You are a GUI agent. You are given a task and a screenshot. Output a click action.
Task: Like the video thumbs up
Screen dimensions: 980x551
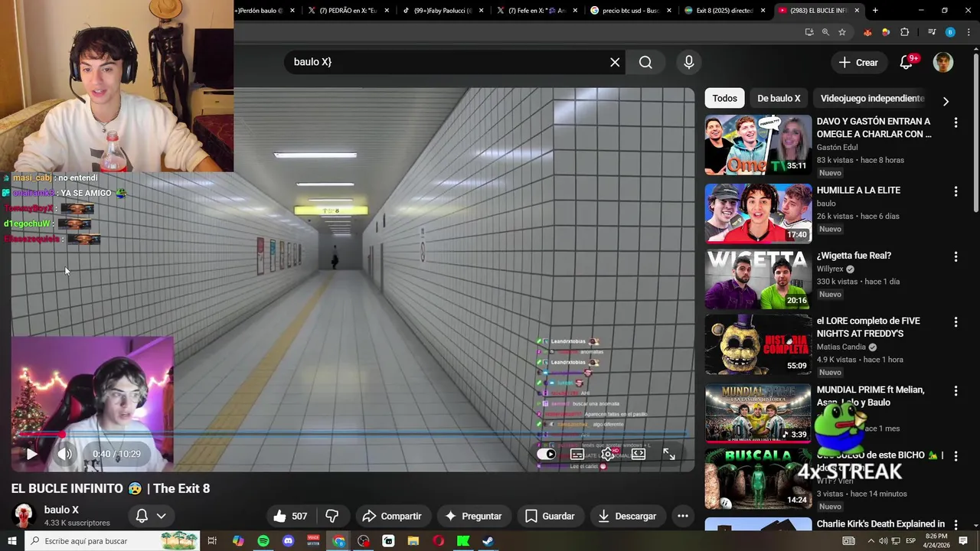tap(289, 516)
